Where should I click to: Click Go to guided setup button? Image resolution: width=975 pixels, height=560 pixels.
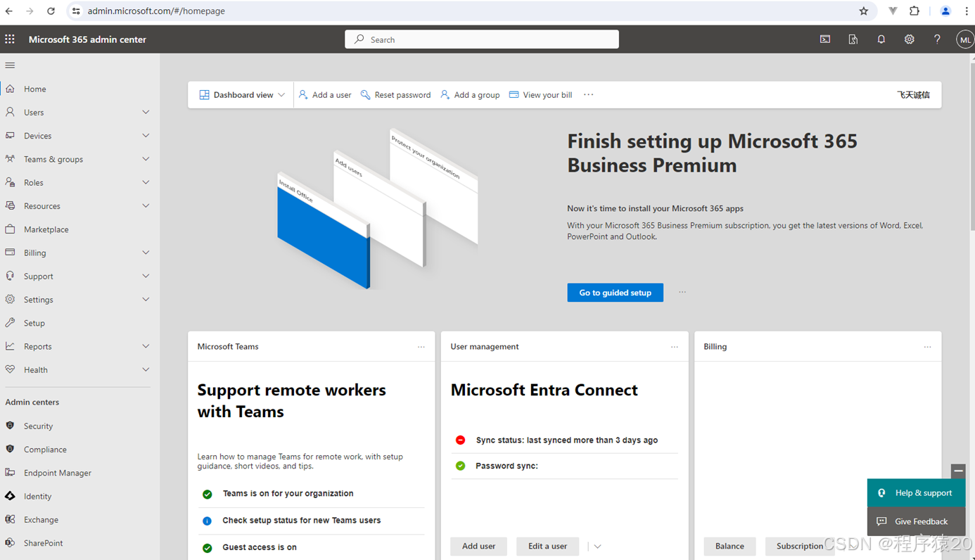[x=616, y=293]
